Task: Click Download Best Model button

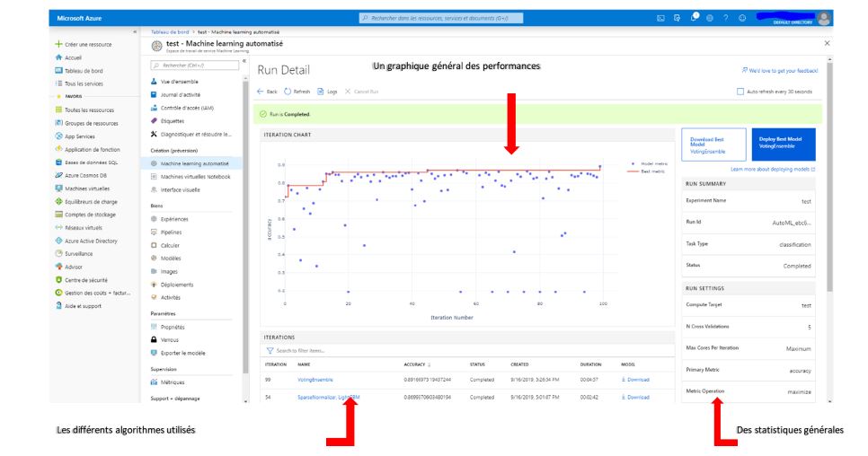Action: (x=712, y=143)
